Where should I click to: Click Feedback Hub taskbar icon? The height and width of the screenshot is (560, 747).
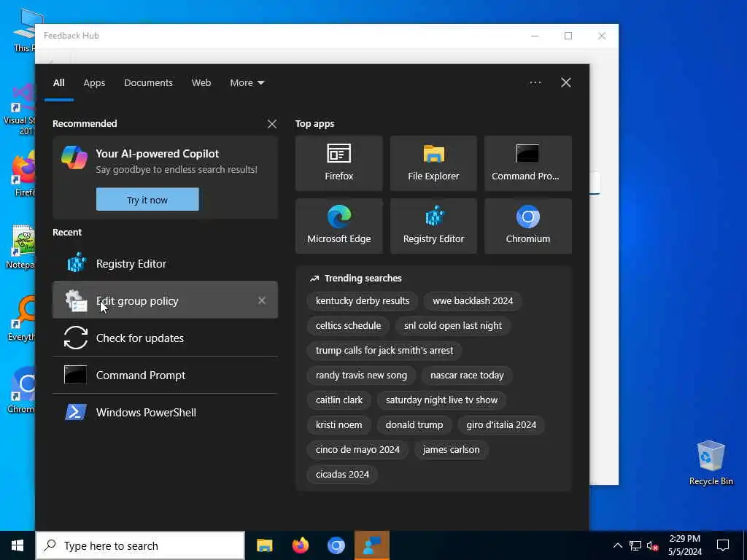pos(372,545)
